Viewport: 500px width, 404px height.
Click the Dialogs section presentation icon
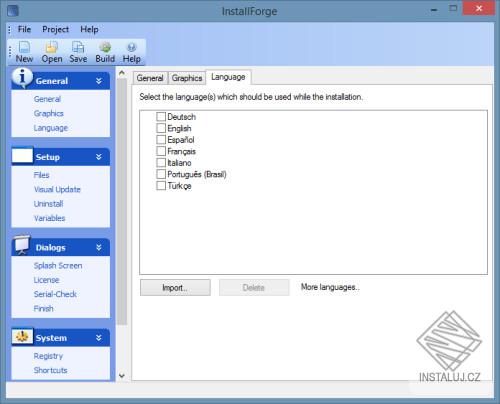(22, 245)
